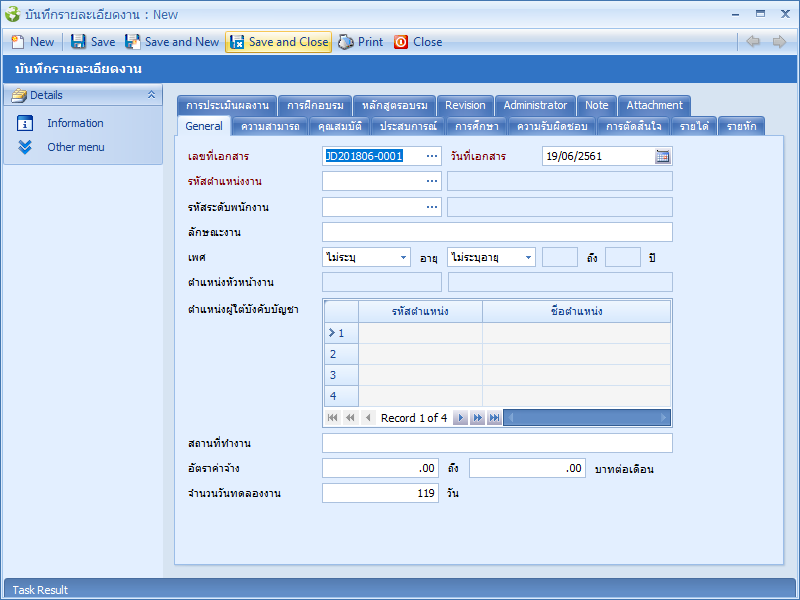The image size is (800, 600).
Task: Click the Task Result status bar
Action: pos(399,589)
